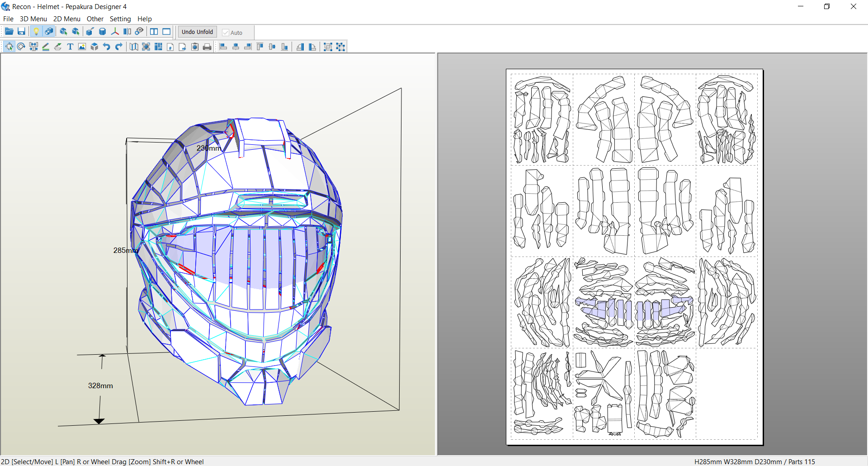Rotate parts clockwise icon
The height and width of the screenshot is (466, 868).
point(312,47)
